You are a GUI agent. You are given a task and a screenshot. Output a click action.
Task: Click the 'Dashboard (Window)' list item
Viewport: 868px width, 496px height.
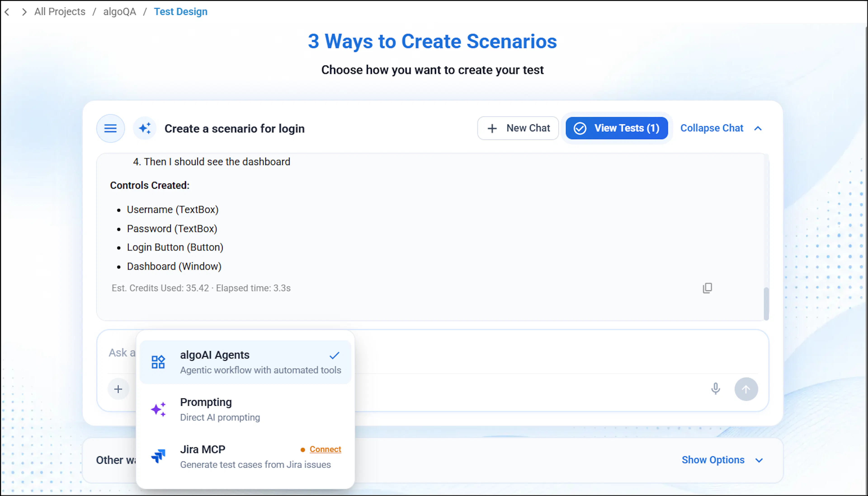(174, 266)
